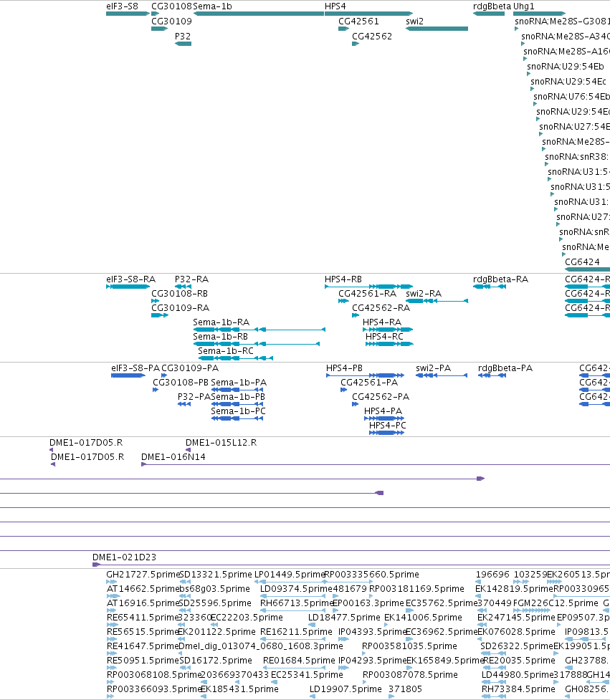Select the eIF3-S8-PA coding sequence label
Image resolution: width=610 pixels, height=700 pixels.
(135, 368)
